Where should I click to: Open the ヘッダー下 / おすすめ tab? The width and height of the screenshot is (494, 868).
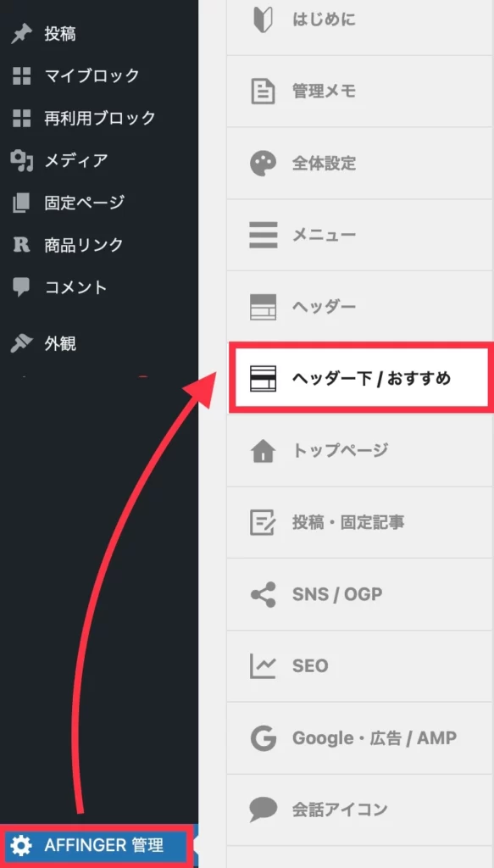(359, 379)
